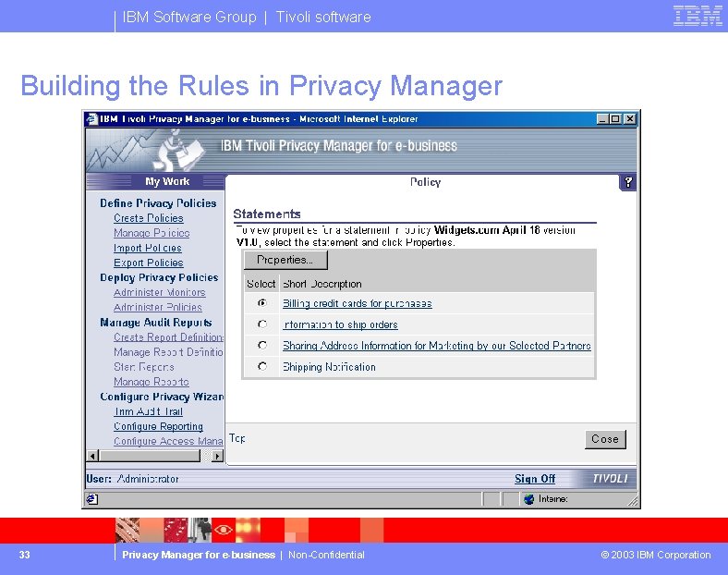Viewport: 728px width, 575px height.
Task: Click the Top link
Action: (237, 438)
